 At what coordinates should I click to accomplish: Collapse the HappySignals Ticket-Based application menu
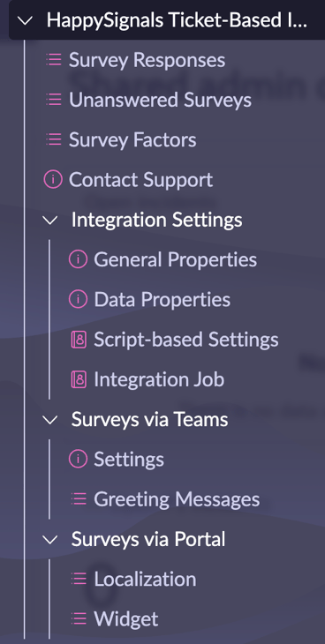pos(26,20)
